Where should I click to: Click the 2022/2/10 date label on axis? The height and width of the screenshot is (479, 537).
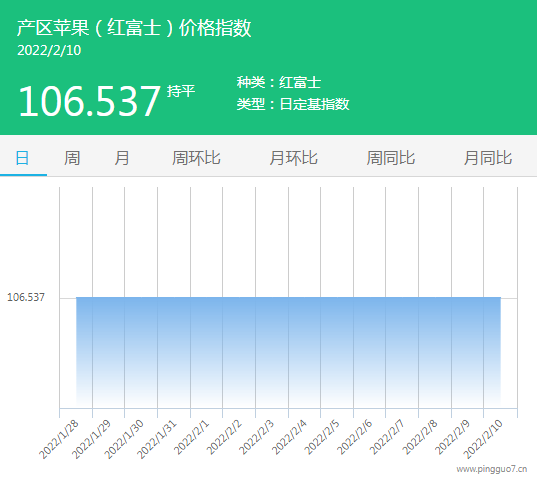(483, 439)
